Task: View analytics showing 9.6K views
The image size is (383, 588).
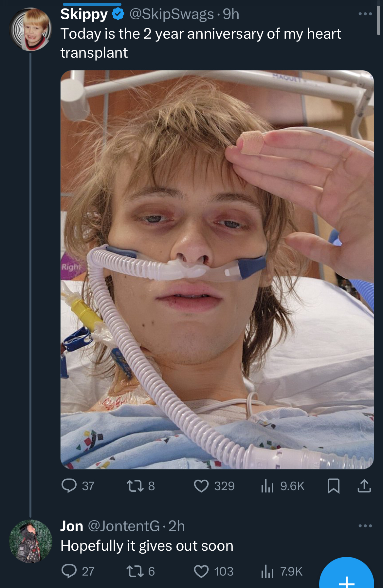Action: coord(283,486)
